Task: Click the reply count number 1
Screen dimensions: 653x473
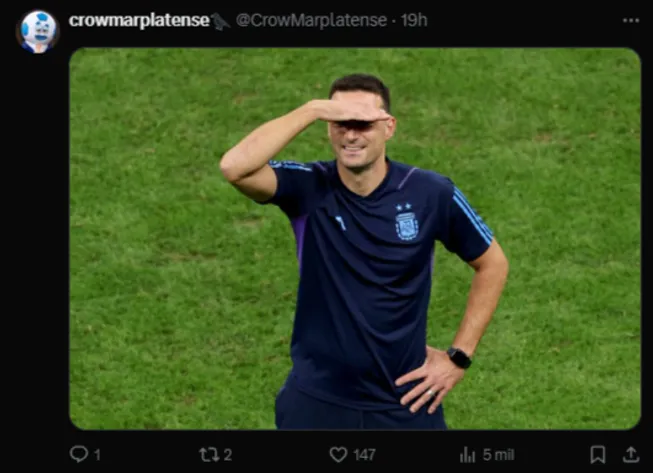Action: (97, 455)
